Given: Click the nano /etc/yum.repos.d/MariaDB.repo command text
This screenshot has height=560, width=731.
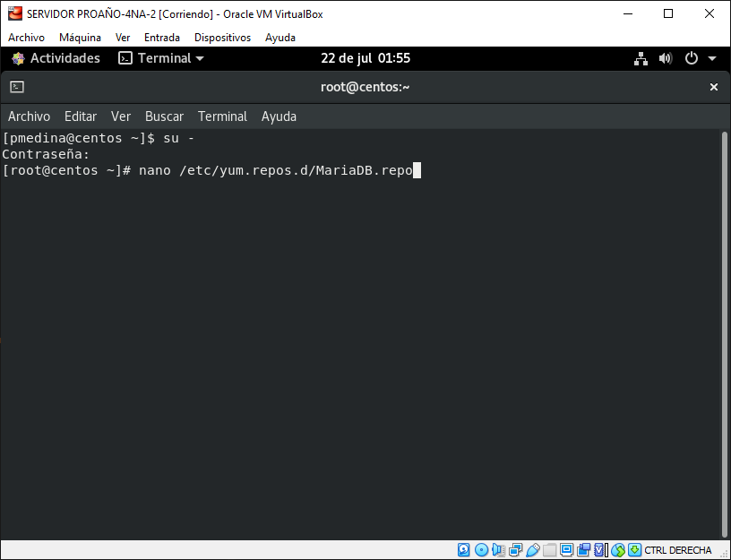Looking at the screenshot, I should (276, 170).
